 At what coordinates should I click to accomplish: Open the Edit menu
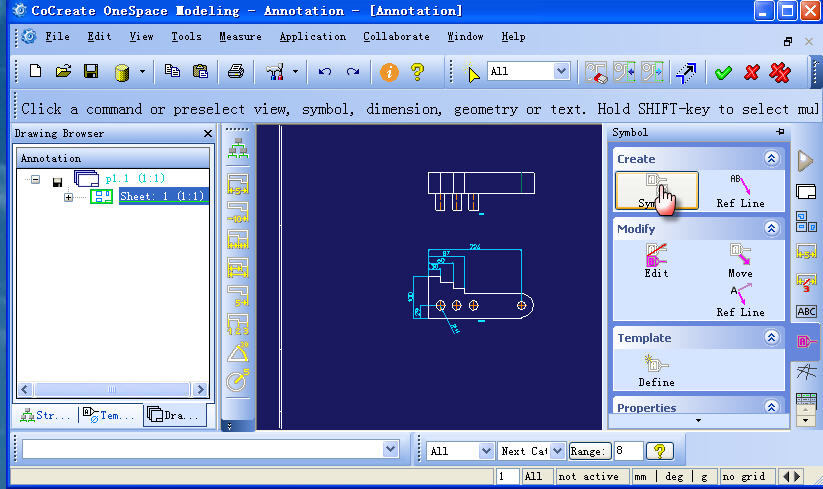[99, 37]
